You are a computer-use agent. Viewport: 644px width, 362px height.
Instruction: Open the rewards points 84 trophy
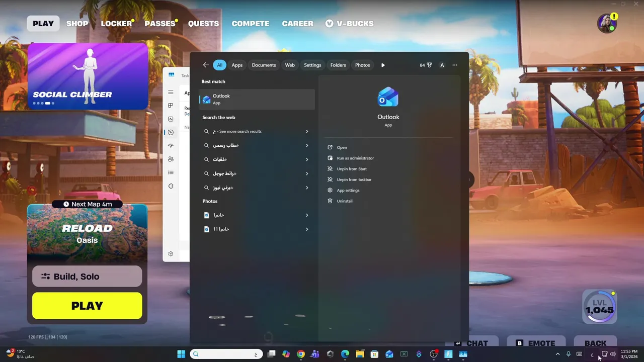click(426, 65)
